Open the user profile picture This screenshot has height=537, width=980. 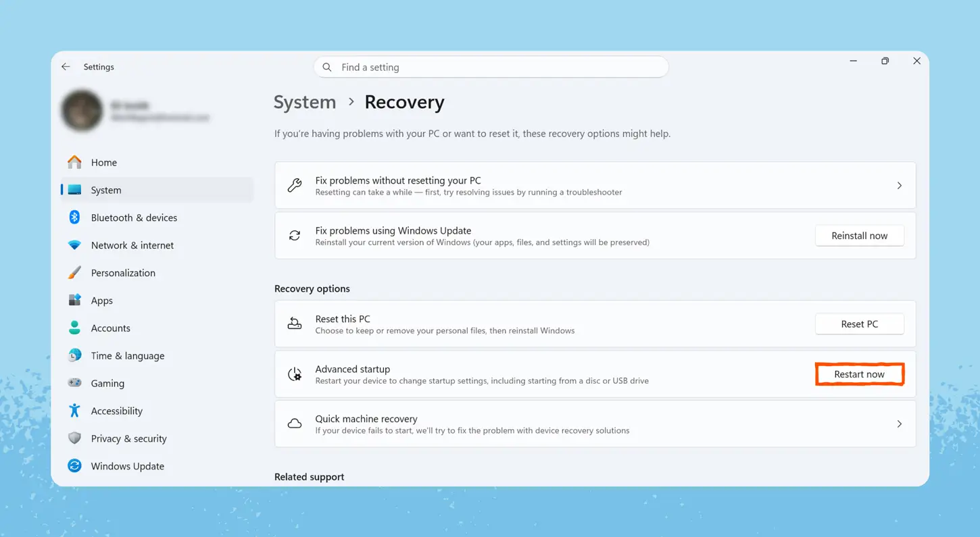point(82,111)
